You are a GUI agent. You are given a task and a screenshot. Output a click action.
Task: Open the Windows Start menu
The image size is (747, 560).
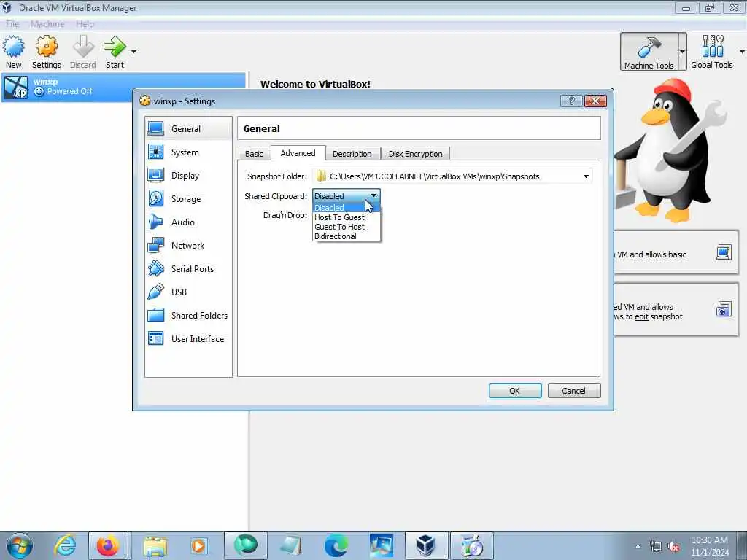(x=20, y=545)
